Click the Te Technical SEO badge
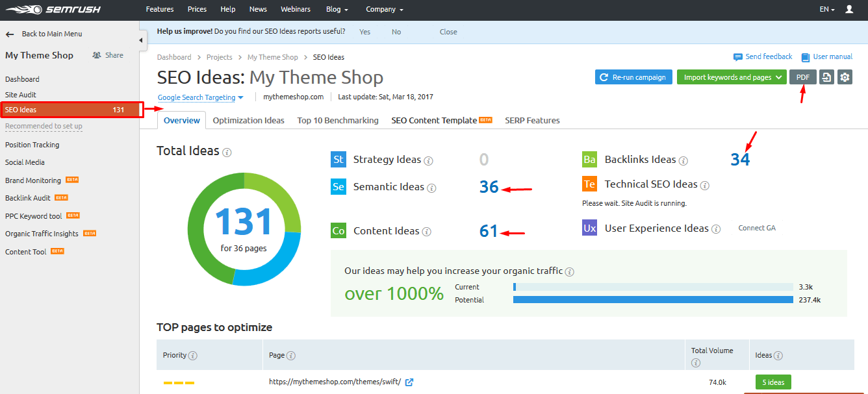868x394 pixels. 589,184
